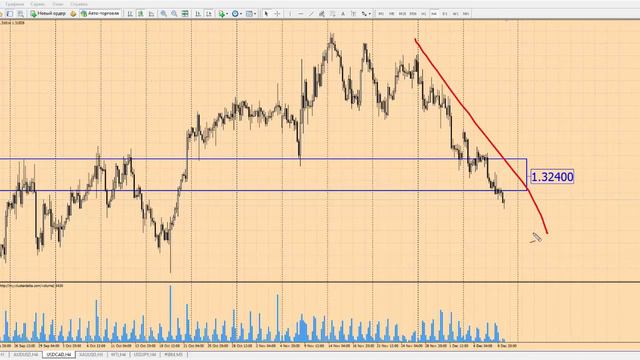Switch chart to bar chart mode
This screenshot has width=640, height=360.
(130, 13)
